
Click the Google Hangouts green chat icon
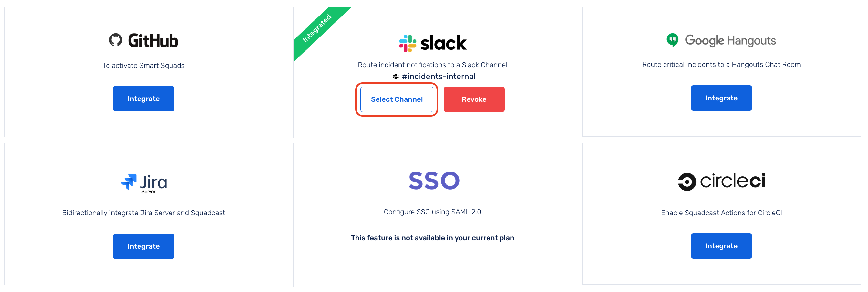pos(672,40)
